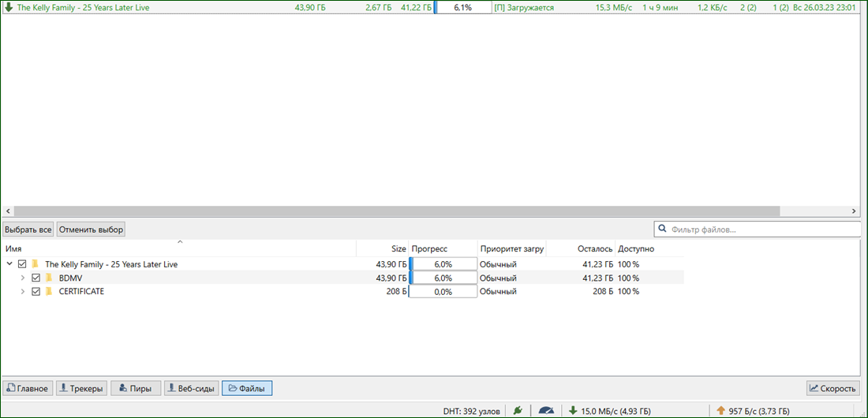Image resolution: width=868 pixels, height=418 pixels.
Task: Click the folder icon next to BDMV
Action: 49,278
